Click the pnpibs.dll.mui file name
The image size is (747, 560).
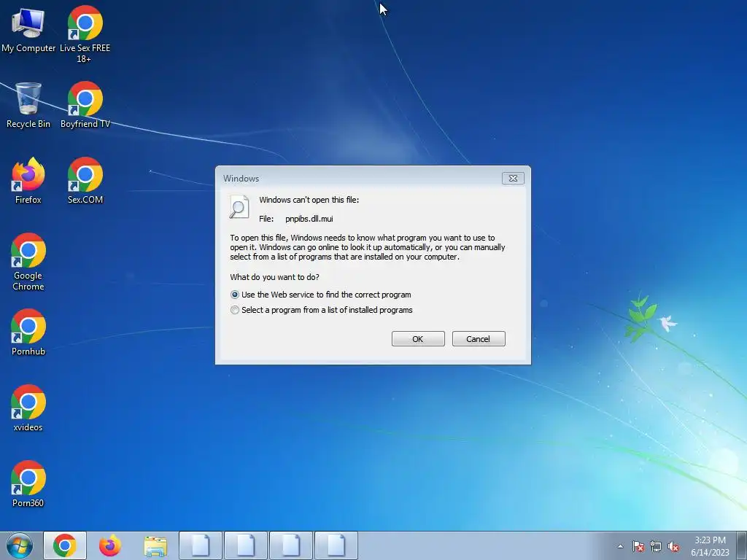point(309,219)
